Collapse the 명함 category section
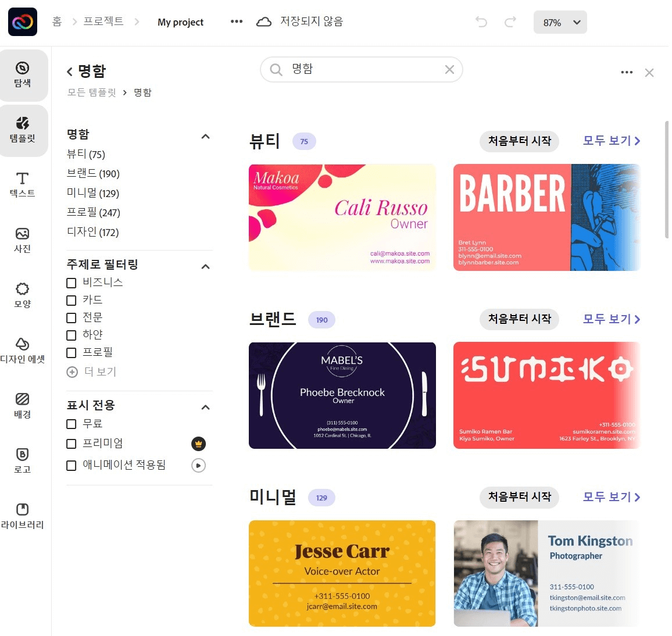 click(206, 136)
